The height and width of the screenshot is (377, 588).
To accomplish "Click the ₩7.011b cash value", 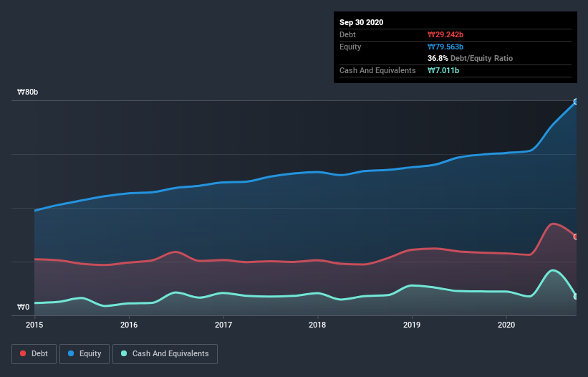I will [x=443, y=70].
